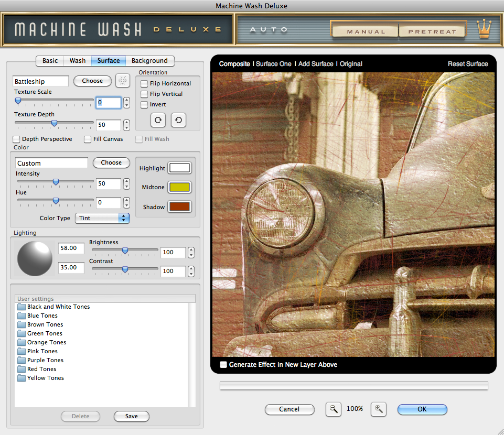
Task: Click the gold crown logo icon
Action: click(484, 28)
